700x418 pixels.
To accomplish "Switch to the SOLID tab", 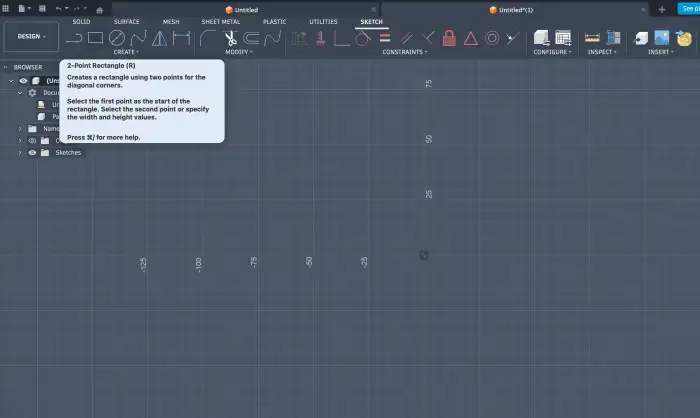I will coord(81,21).
